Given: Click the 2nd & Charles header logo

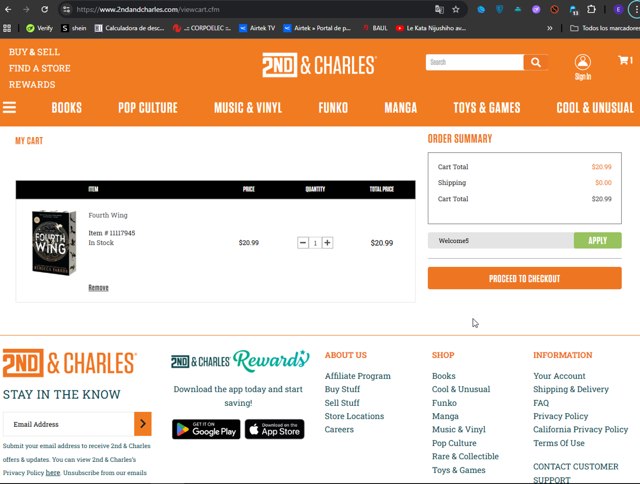Looking at the screenshot, I should click(x=319, y=65).
